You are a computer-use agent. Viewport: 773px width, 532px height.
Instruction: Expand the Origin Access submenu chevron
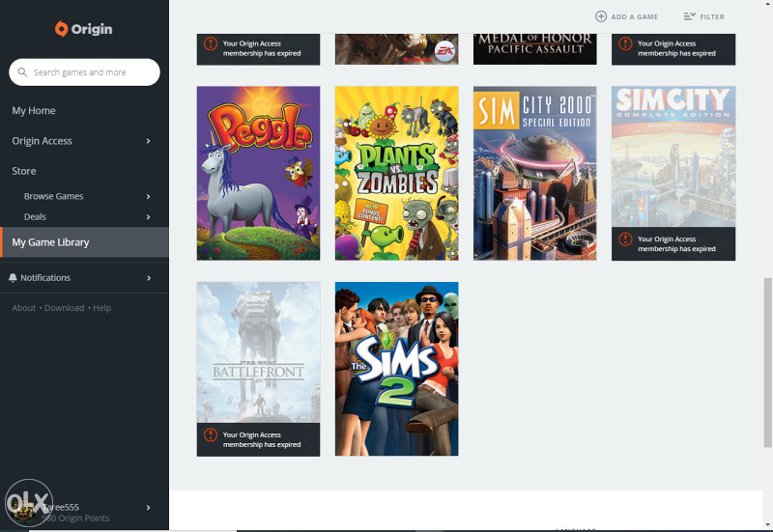click(x=149, y=141)
